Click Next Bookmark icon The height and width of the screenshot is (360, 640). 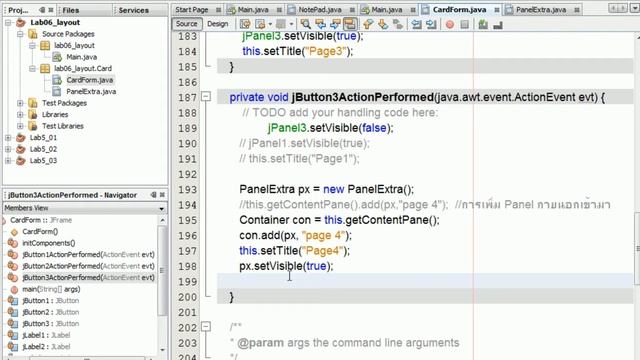[x=383, y=24]
